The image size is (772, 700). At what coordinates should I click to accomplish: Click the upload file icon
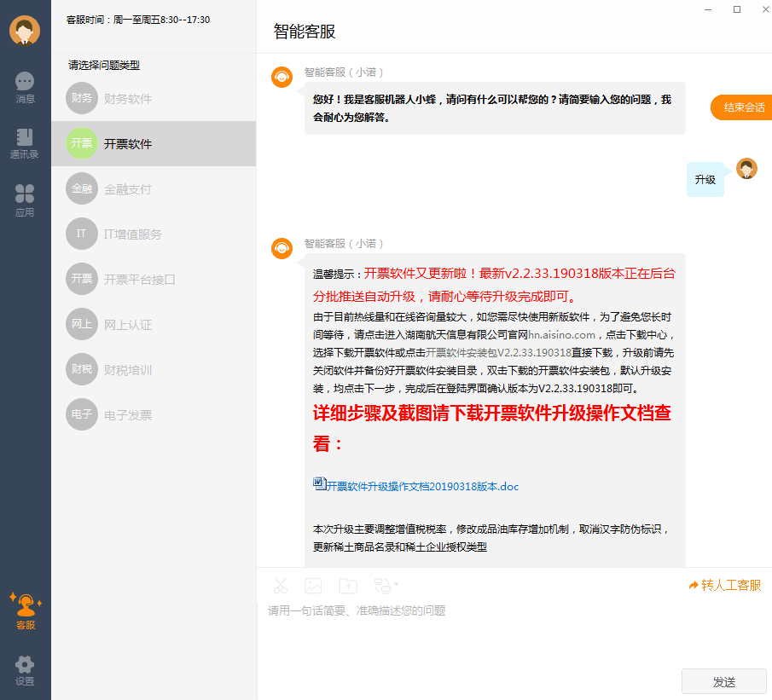(x=348, y=586)
